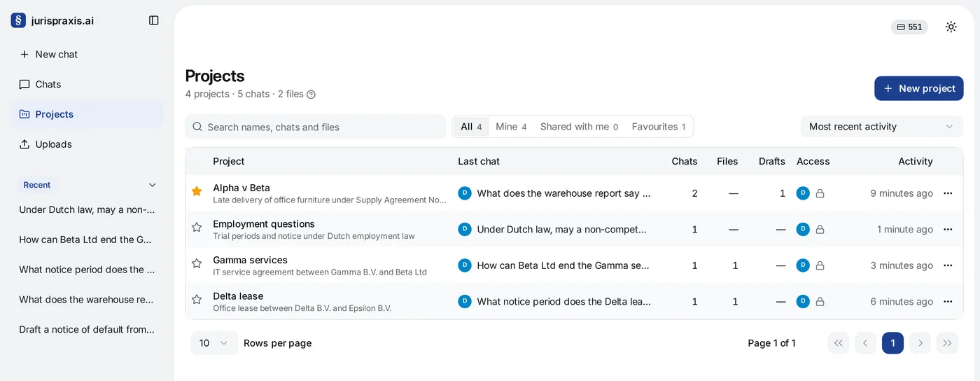Open Projects in the sidebar
980x381 pixels.
(87, 114)
